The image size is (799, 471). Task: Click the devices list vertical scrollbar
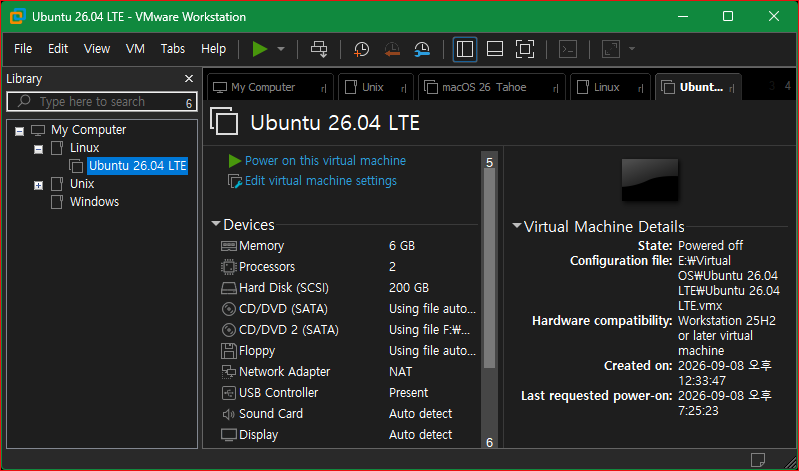pos(489,268)
